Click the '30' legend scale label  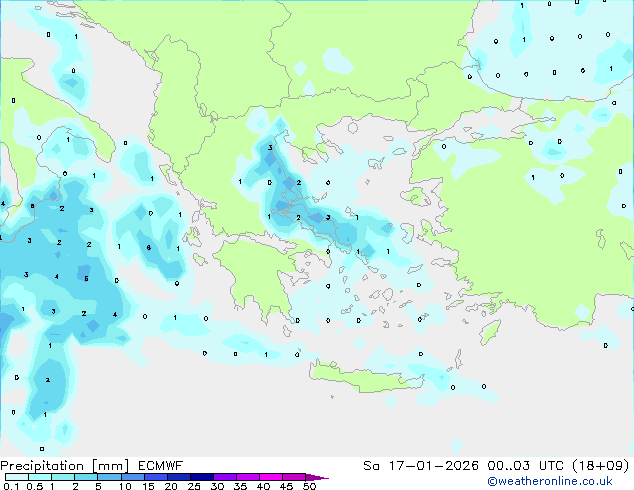tap(217, 486)
